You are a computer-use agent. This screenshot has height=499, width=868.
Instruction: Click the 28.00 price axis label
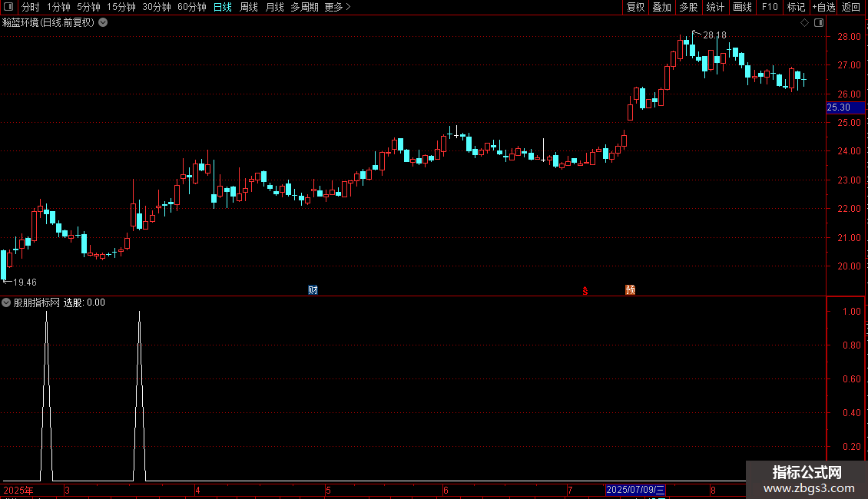(849, 37)
